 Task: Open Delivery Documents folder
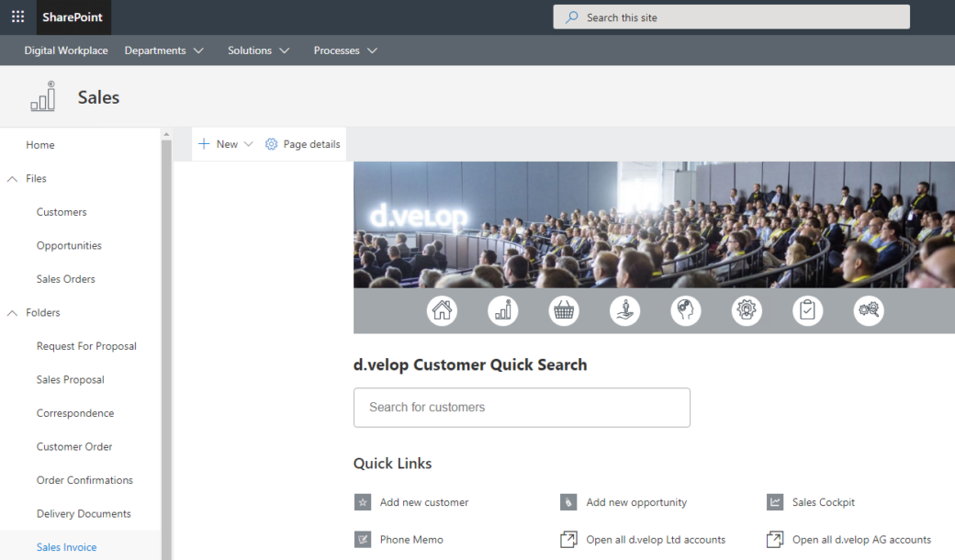84,513
